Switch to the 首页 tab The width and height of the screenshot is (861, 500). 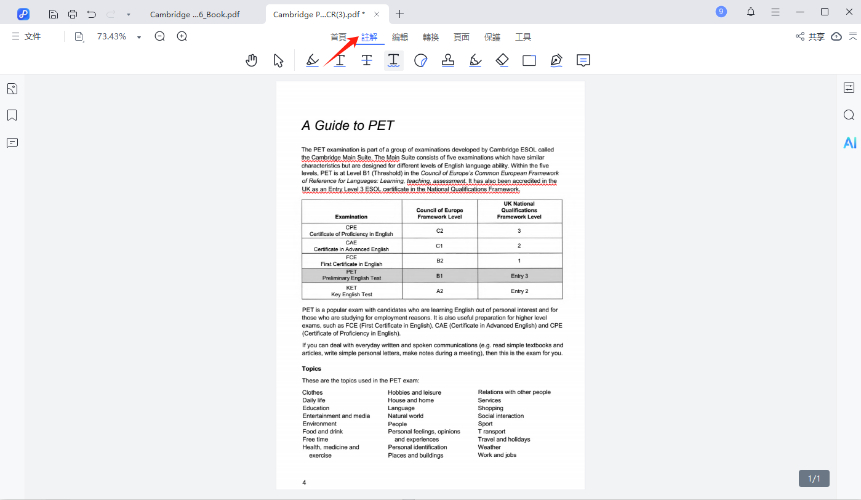pyautogui.click(x=338, y=37)
